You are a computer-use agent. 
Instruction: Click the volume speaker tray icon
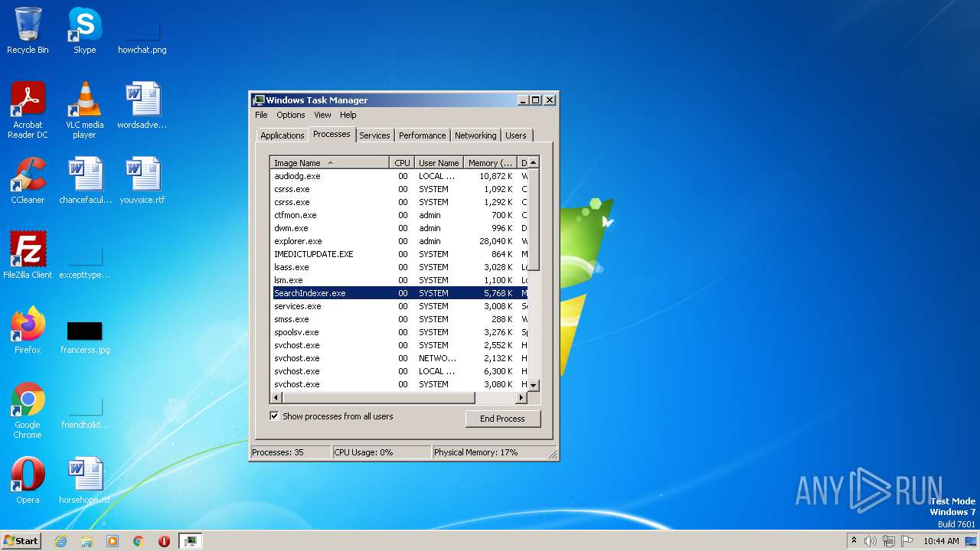point(871,541)
